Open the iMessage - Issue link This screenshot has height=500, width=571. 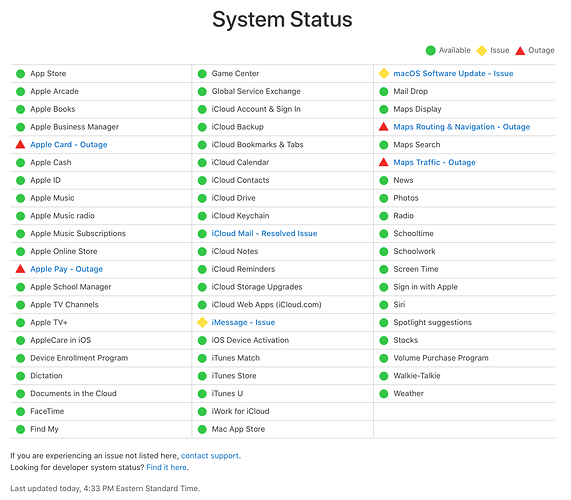(243, 322)
